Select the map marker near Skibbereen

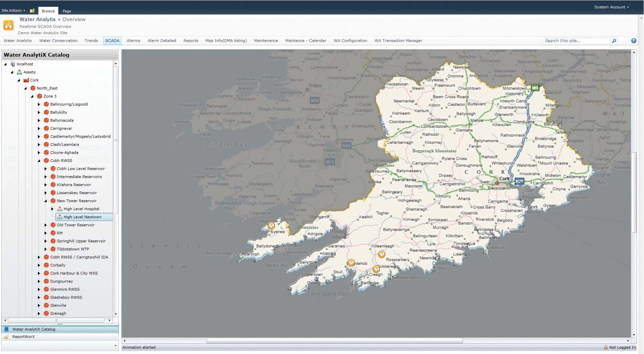click(376, 268)
